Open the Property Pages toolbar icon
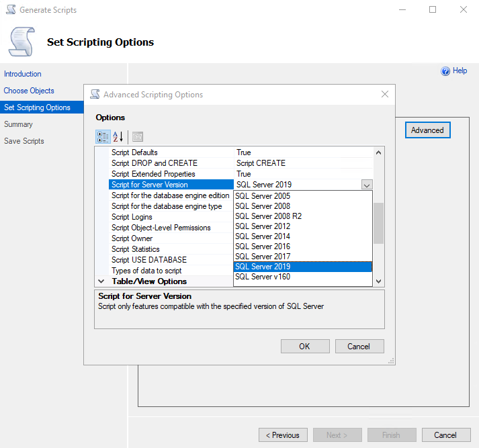479x448 pixels. tap(138, 137)
